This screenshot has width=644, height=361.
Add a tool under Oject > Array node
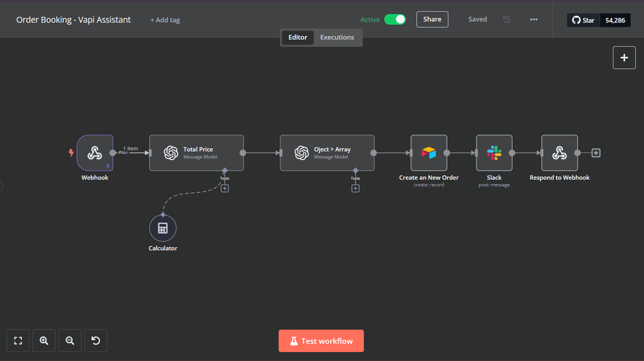(355, 188)
